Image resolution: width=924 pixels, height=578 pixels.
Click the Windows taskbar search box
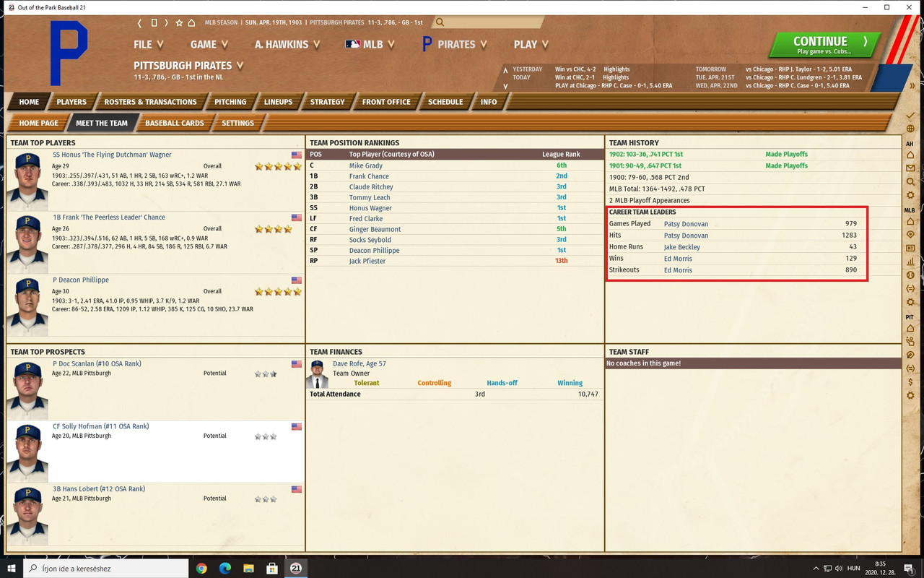[x=106, y=569]
